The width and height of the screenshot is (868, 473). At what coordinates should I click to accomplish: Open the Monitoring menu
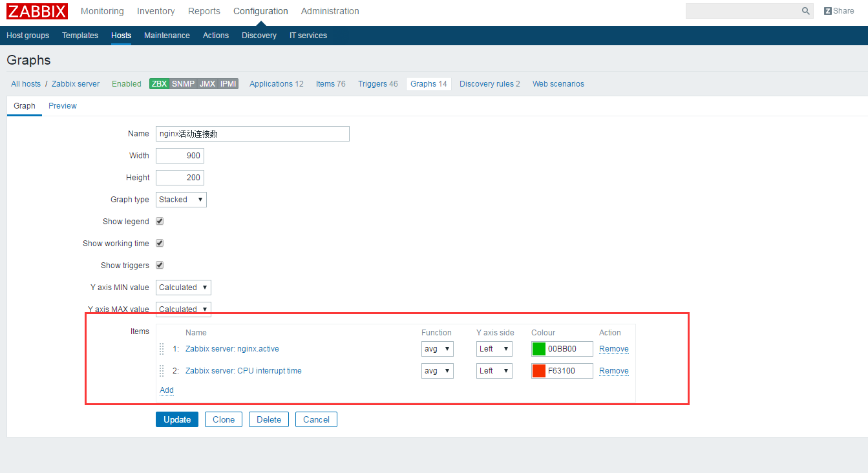102,11
